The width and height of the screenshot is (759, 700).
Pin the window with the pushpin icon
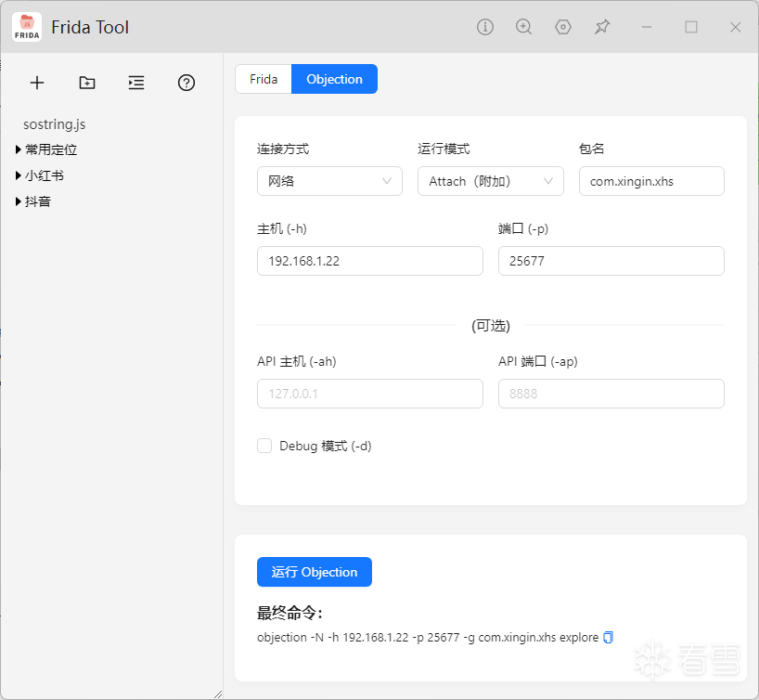pos(602,27)
